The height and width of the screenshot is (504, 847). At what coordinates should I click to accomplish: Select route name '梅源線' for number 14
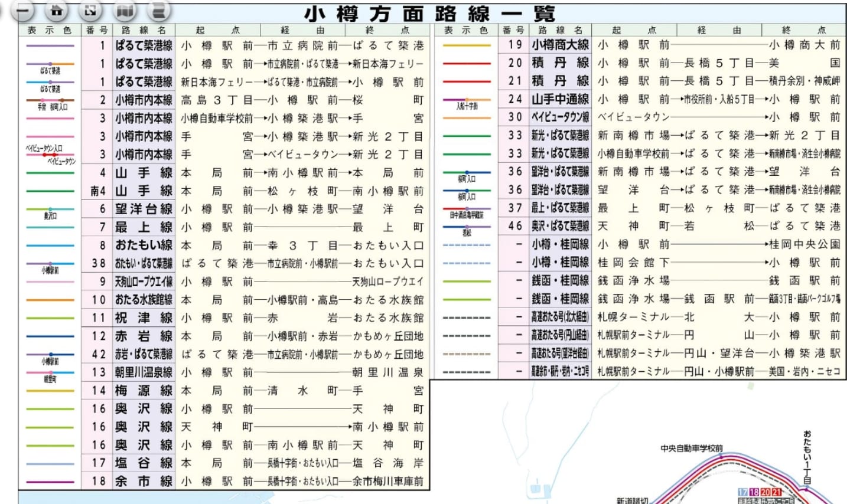pyautogui.click(x=144, y=391)
